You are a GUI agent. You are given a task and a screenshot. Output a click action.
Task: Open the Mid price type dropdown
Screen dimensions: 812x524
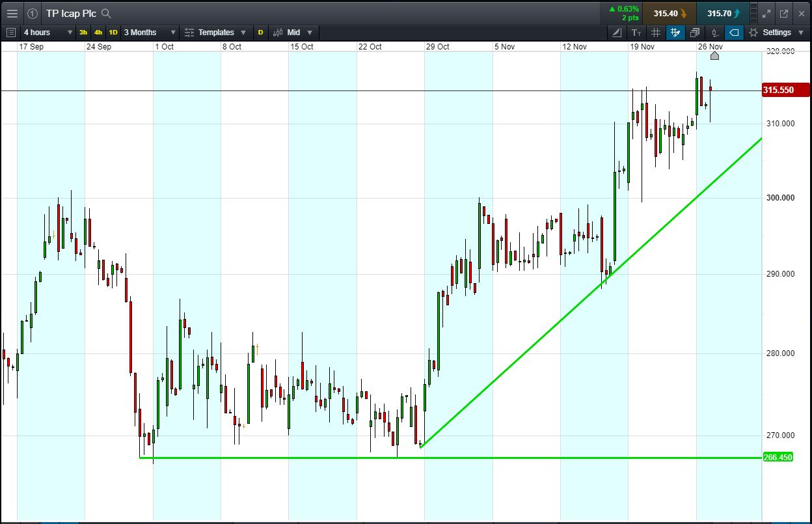[x=293, y=32]
